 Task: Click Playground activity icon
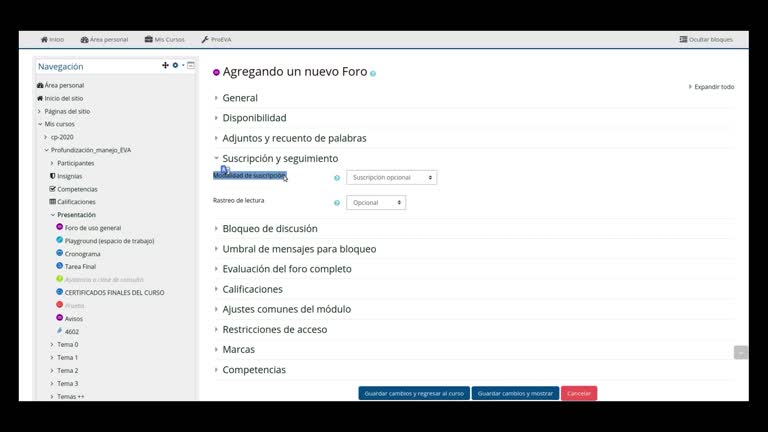(x=59, y=240)
